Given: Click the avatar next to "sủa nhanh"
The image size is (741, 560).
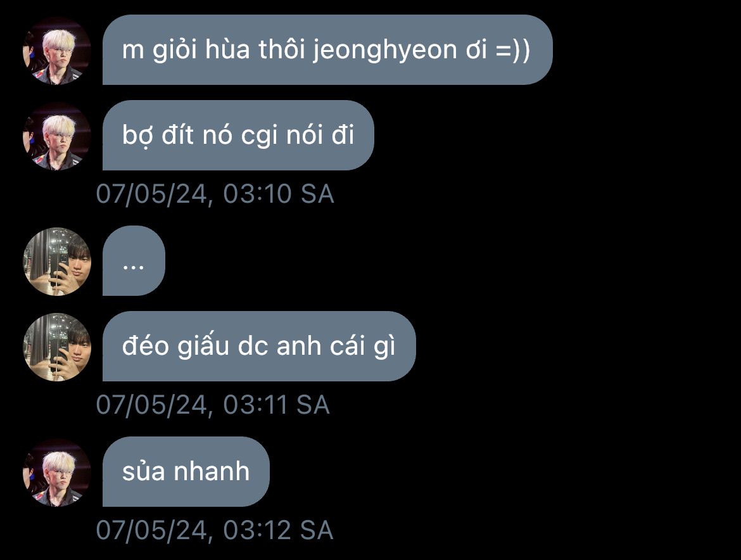Looking at the screenshot, I should 57,473.
